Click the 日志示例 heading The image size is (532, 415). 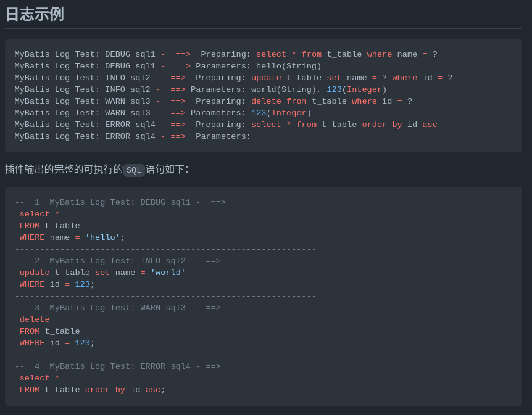35,15
